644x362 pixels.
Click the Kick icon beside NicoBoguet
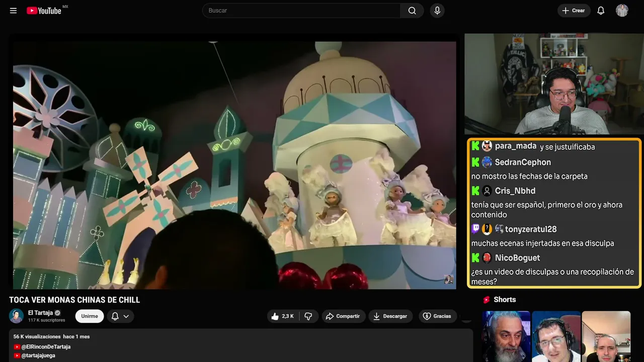[475, 258]
